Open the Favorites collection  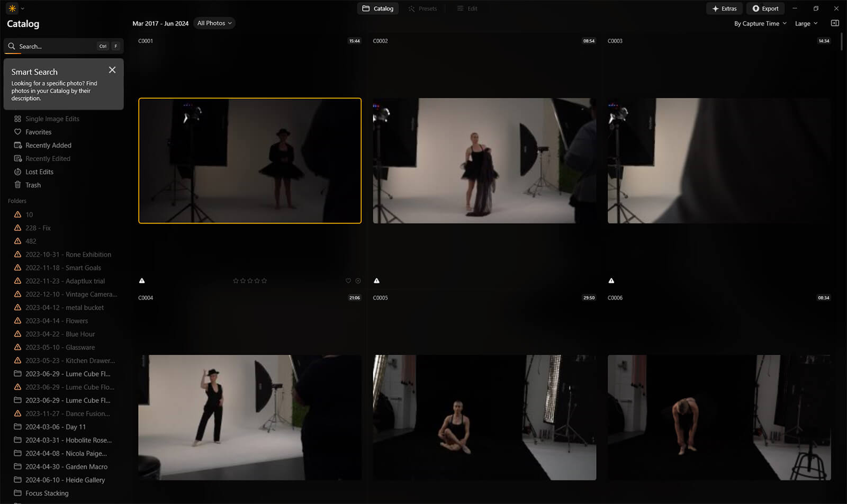(x=38, y=132)
